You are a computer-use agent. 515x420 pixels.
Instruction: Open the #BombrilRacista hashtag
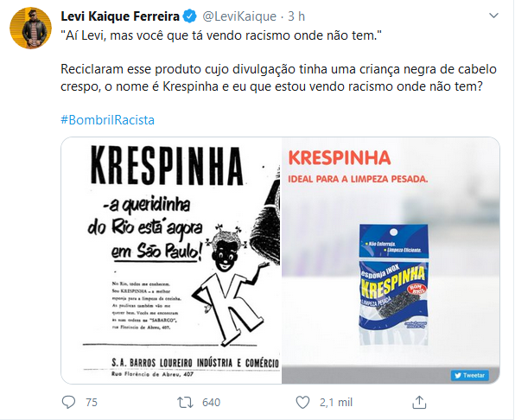point(107,120)
